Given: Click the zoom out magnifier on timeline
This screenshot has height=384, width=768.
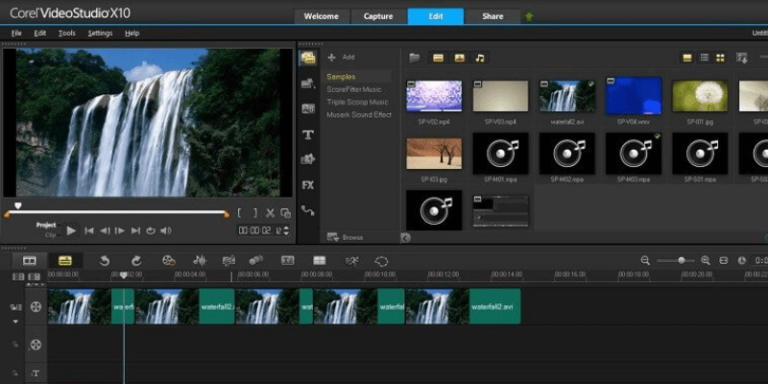Looking at the screenshot, I should click(x=646, y=261).
